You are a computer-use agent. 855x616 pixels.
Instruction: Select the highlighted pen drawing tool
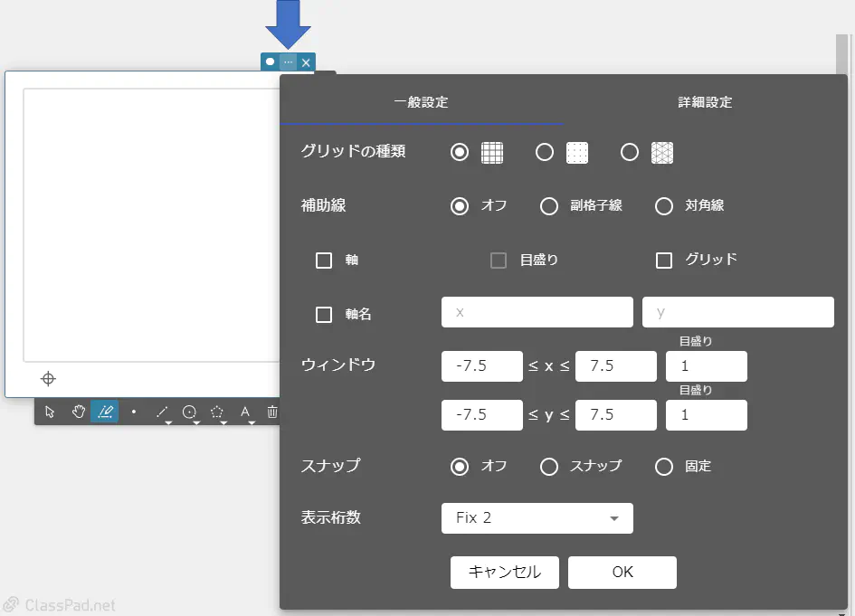(x=106, y=412)
